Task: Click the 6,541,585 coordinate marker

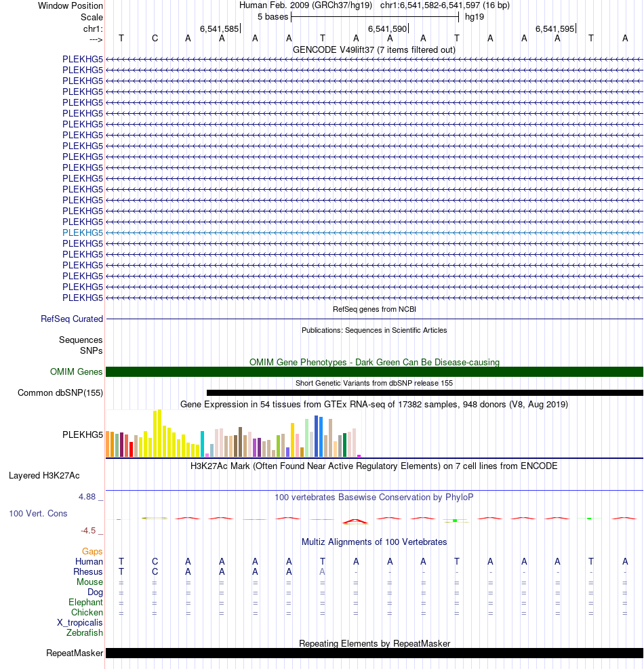Action: 220,28
